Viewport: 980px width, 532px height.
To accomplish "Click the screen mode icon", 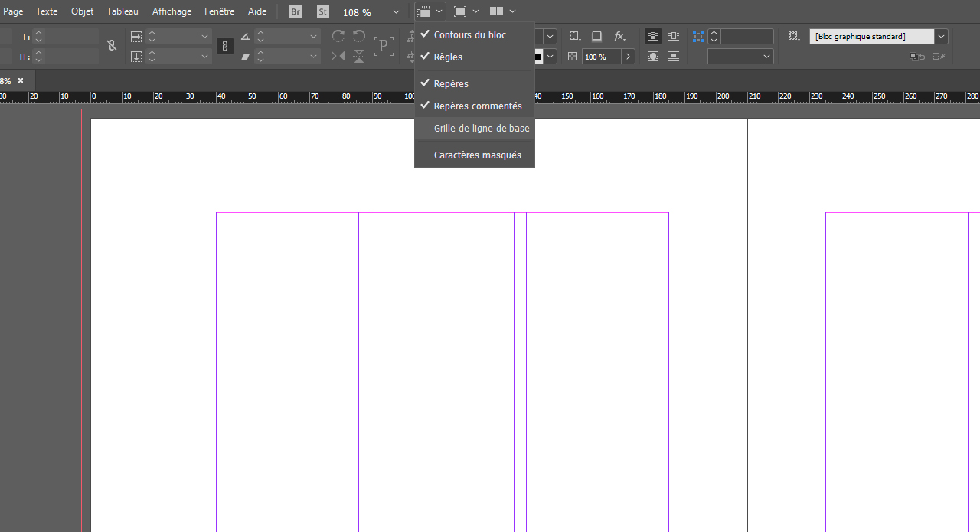I will click(460, 11).
